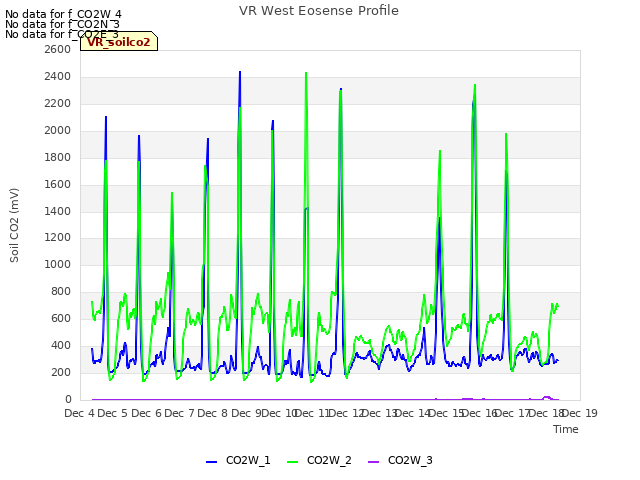The image size is (640, 480).
Task: Click the Dec 8 x-axis tick label
Action: click(212, 413)
